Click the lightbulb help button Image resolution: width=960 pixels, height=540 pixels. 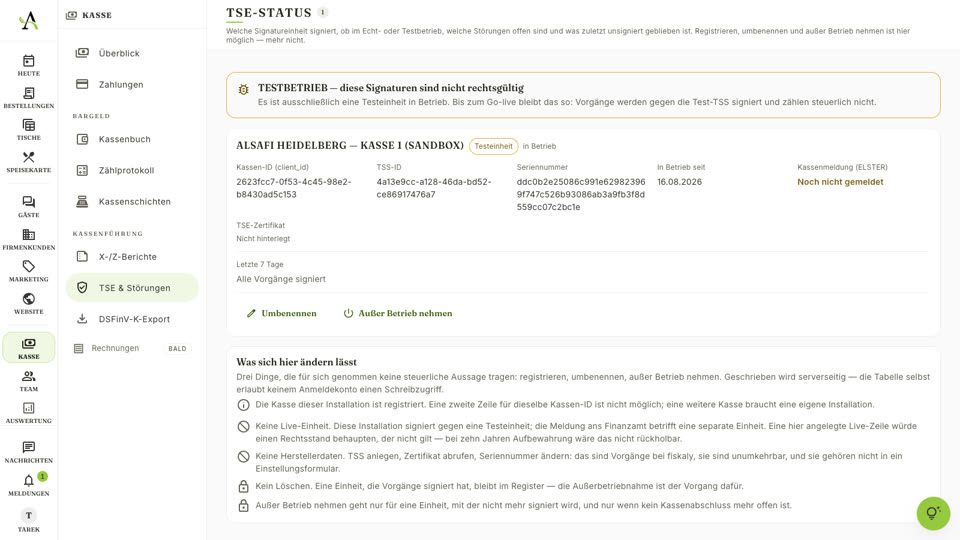tap(933, 513)
